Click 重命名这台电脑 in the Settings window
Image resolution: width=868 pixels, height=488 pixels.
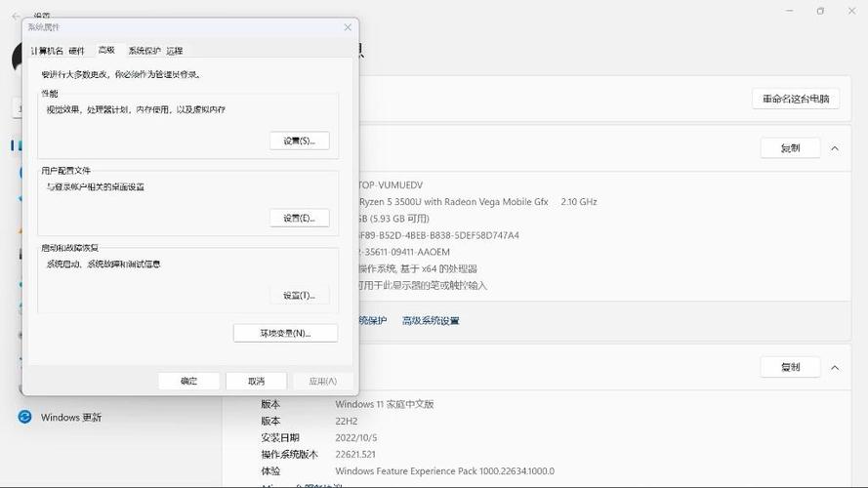coord(796,99)
